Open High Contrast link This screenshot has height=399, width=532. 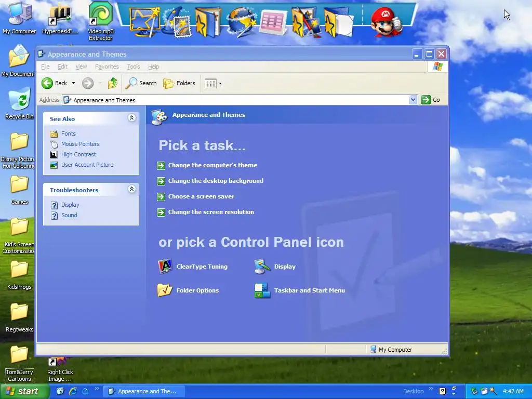click(79, 154)
